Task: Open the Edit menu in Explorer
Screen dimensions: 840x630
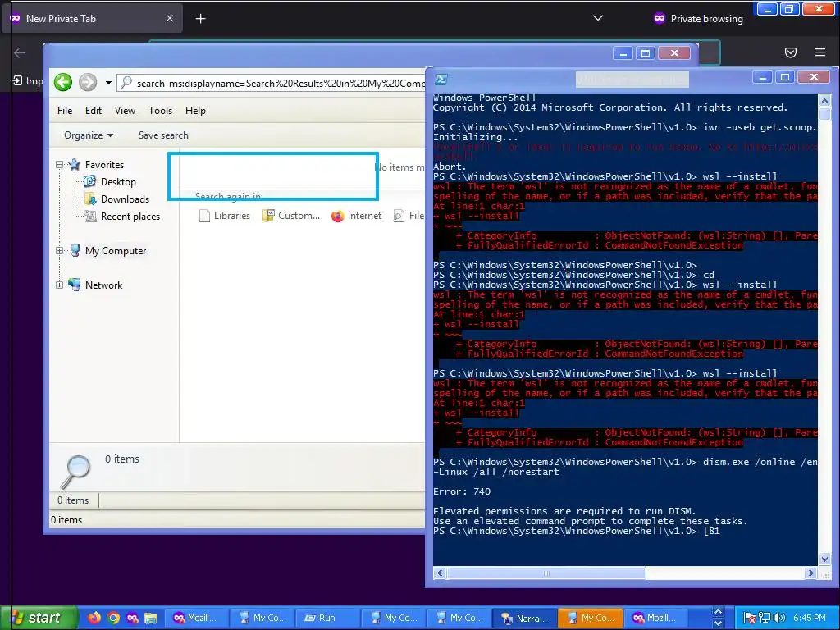Action: pyautogui.click(x=94, y=111)
